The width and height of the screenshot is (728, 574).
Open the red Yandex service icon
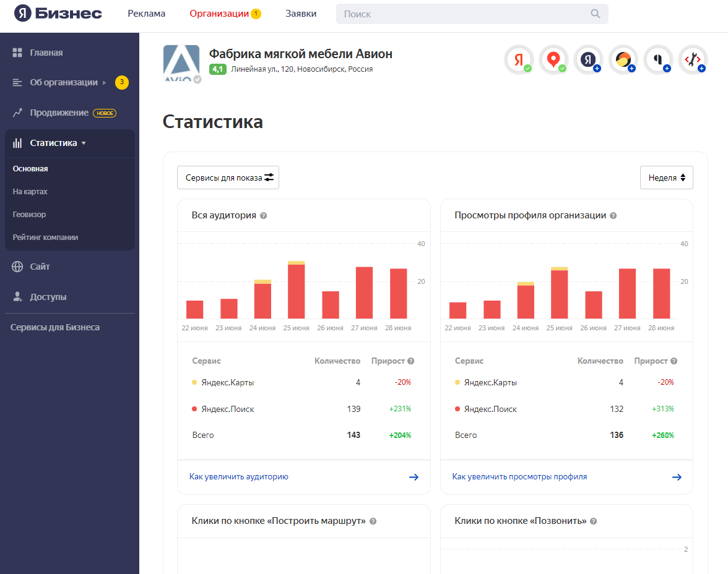coord(519,59)
